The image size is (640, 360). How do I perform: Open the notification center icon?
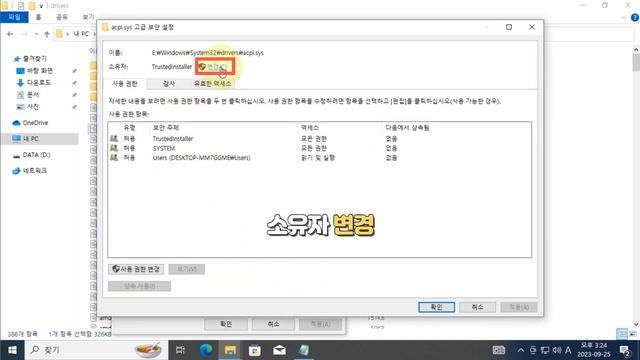pyautogui.click(x=625, y=350)
